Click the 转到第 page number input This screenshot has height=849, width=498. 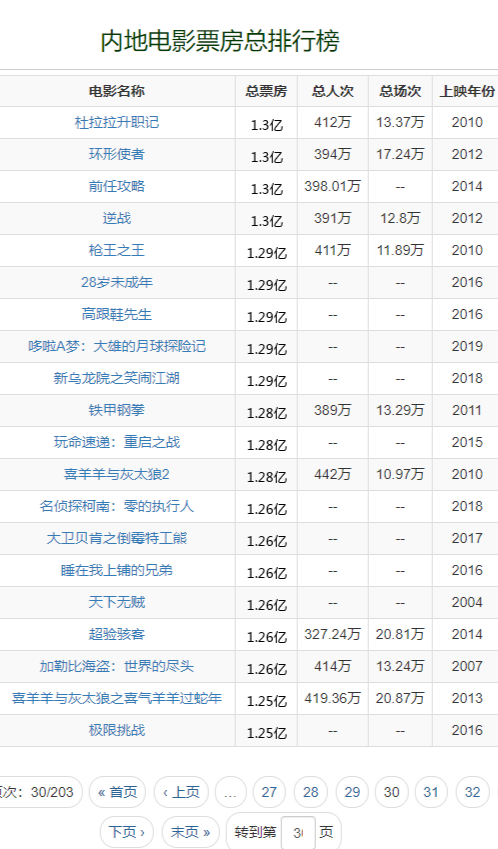click(x=298, y=832)
